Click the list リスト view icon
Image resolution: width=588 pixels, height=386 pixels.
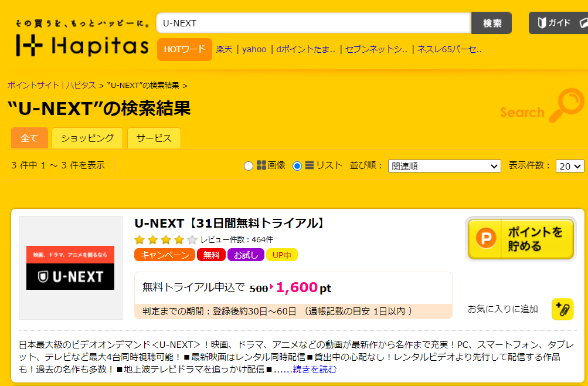point(310,165)
